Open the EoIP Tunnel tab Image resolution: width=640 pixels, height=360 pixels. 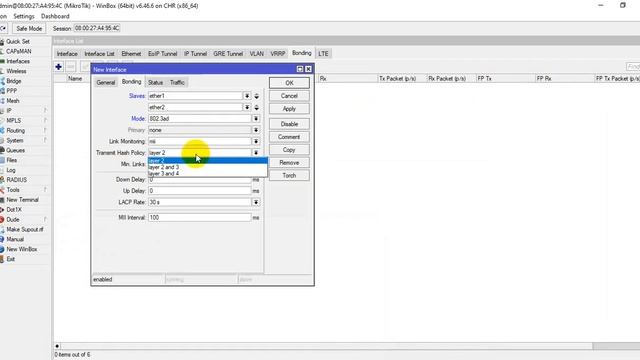tap(162, 53)
